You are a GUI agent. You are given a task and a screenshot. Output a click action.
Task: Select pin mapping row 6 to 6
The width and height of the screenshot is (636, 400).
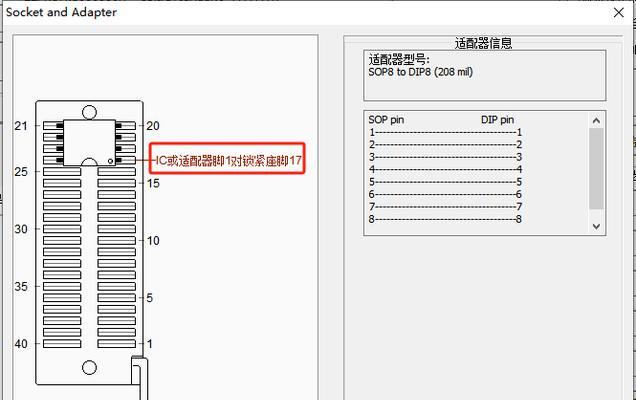(x=445, y=194)
